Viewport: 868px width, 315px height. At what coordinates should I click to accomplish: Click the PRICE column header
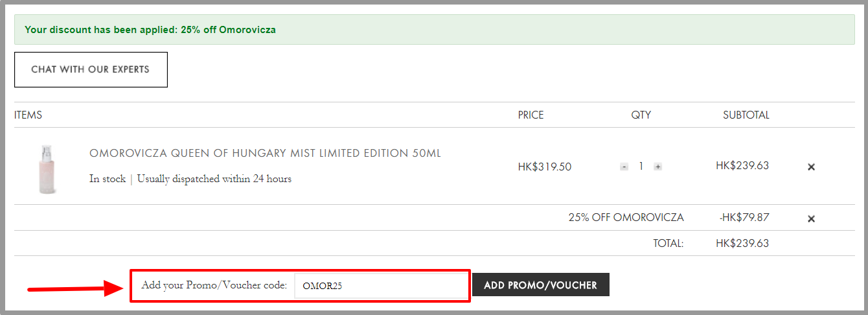[x=531, y=115]
